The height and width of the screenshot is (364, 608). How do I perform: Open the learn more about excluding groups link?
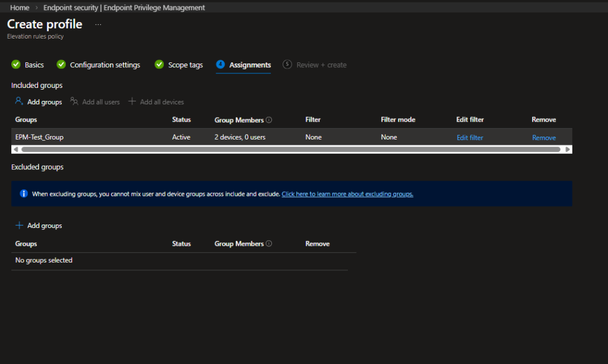pyautogui.click(x=347, y=194)
